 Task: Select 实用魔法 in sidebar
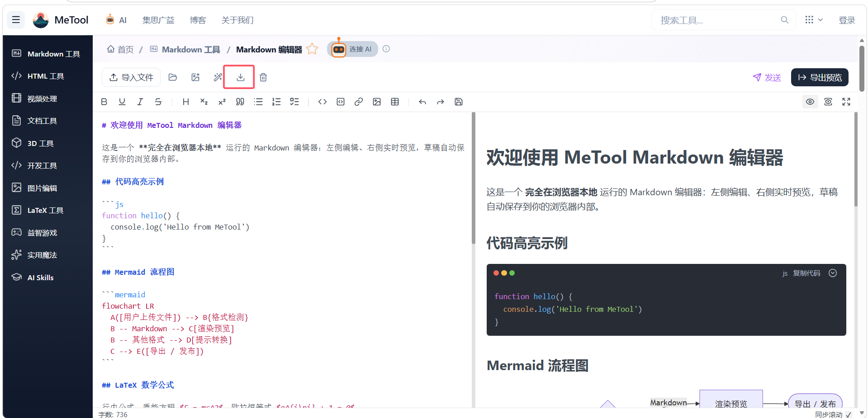[47, 255]
